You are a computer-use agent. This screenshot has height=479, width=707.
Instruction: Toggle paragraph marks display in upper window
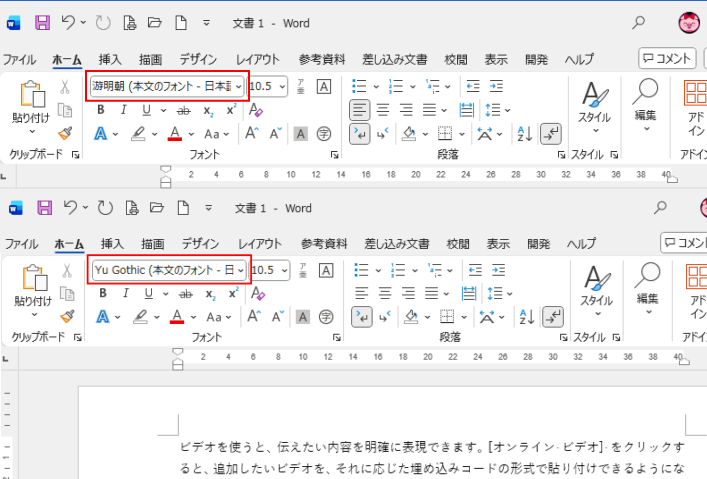[551, 134]
